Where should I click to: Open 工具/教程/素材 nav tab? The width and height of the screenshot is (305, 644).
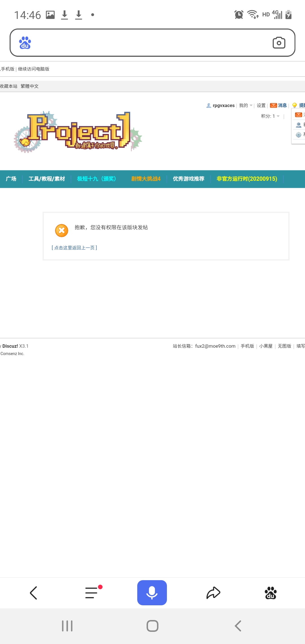tap(47, 179)
